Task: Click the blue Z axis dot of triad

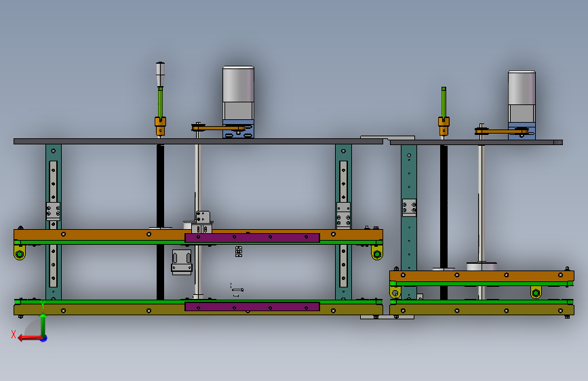Action: (44, 339)
